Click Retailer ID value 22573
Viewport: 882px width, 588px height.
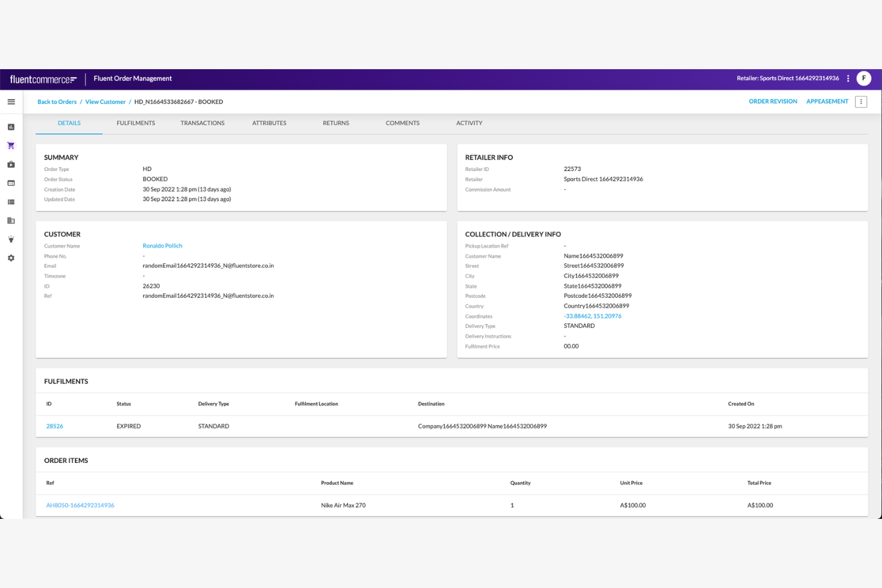(x=572, y=169)
